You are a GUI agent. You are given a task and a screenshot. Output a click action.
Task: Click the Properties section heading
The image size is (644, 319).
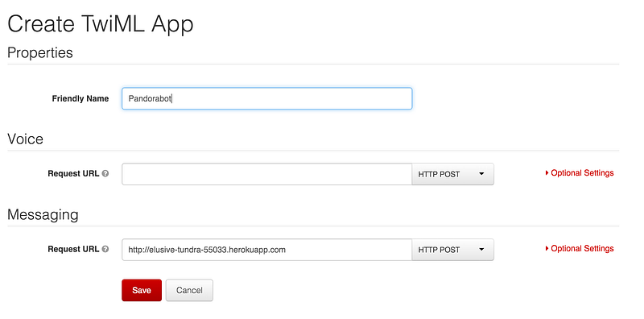(x=40, y=53)
